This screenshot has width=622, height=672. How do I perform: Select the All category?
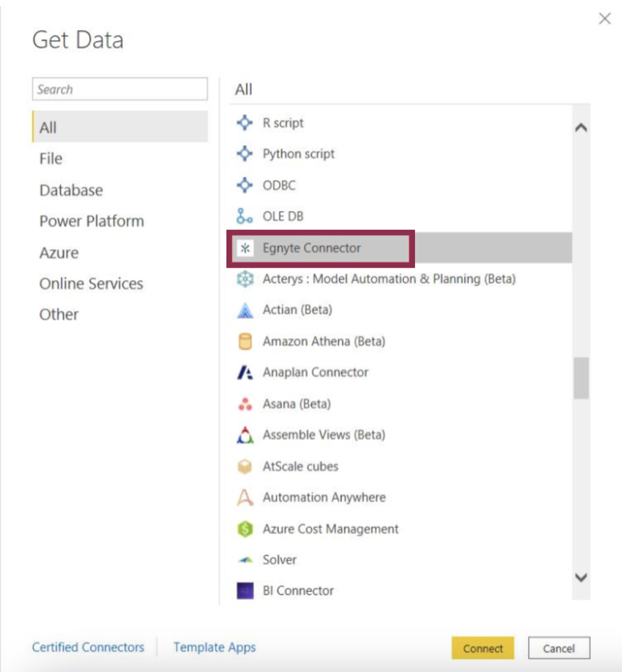pyautogui.click(x=120, y=127)
